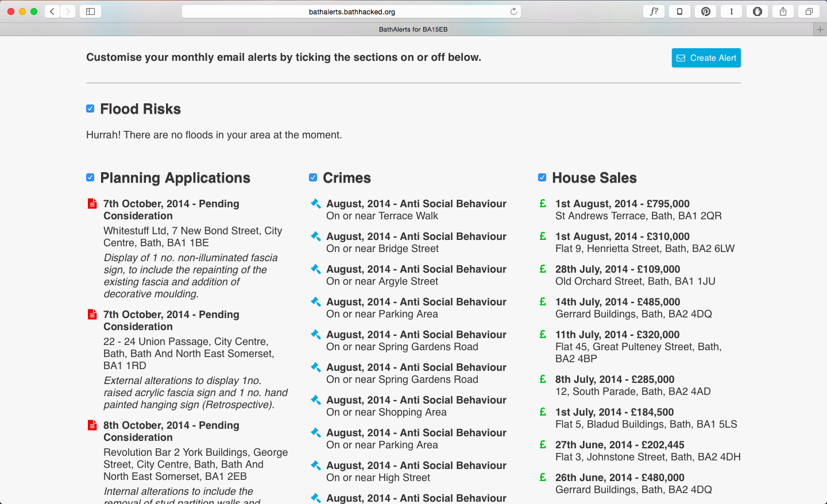Screen dimensions: 827x504
Task: Click the 'On or near Shopping Area' text
Action: pos(387,412)
